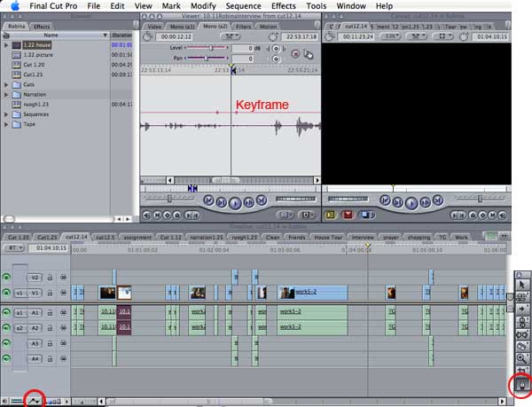Switch to the Motion tab in Viewer
This screenshot has height=407, width=532.
(268, 27)
